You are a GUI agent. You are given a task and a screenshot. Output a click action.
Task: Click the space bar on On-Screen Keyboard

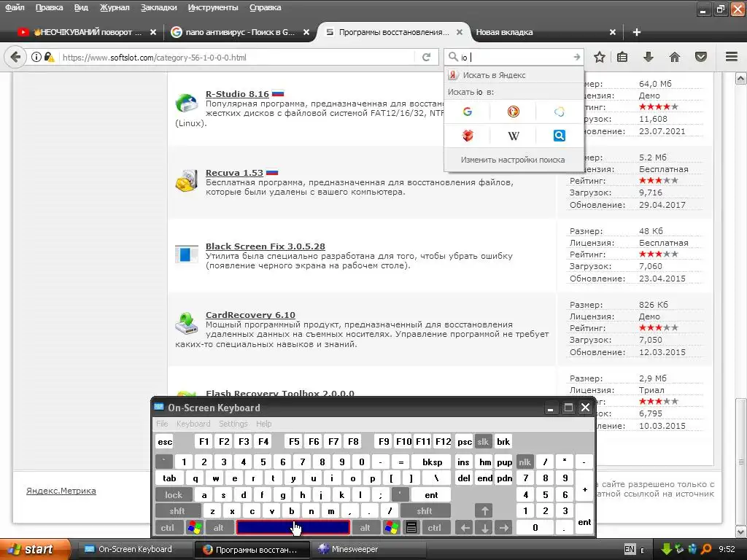(293, 528)
